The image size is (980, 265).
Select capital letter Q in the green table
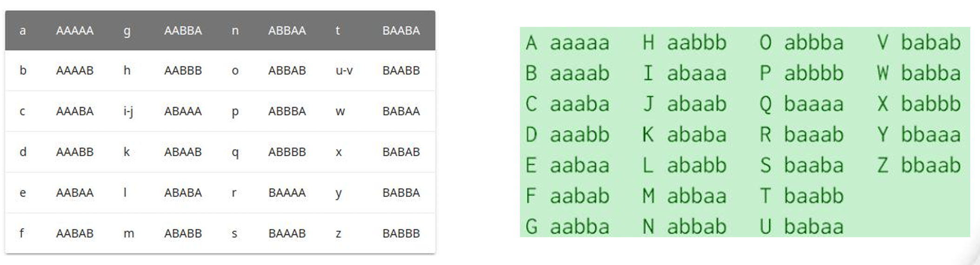point(766,104)
